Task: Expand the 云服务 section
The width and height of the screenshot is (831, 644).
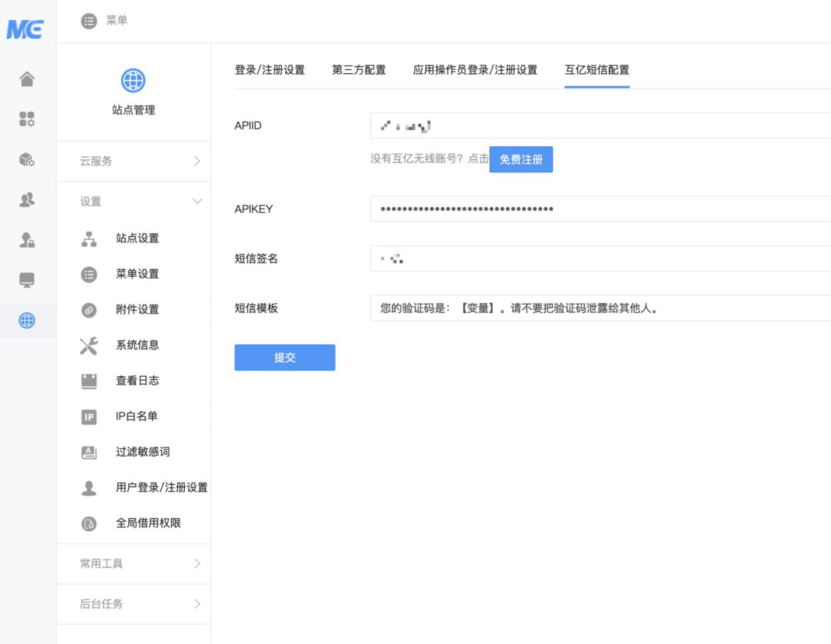Action: (x=134, y=161)
